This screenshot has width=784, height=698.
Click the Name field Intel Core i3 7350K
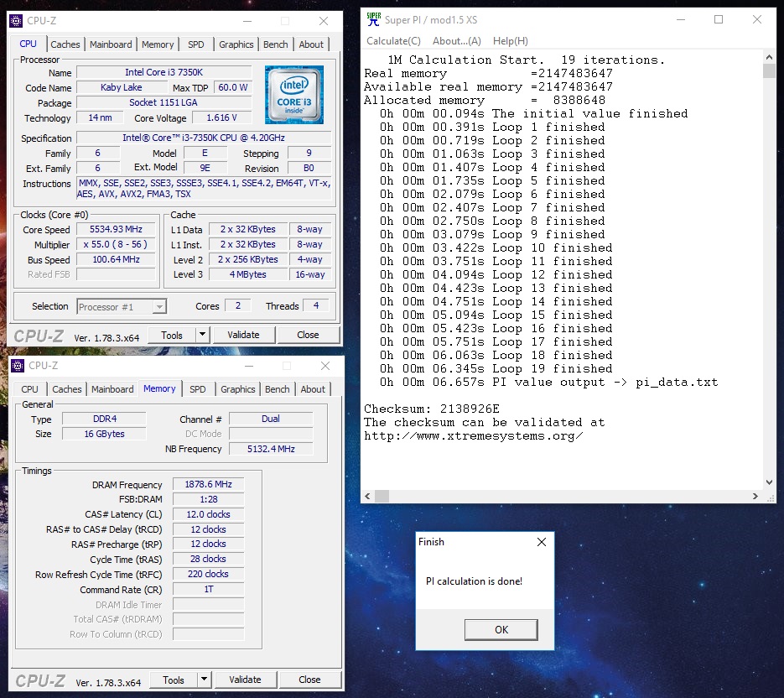[164, 72]
